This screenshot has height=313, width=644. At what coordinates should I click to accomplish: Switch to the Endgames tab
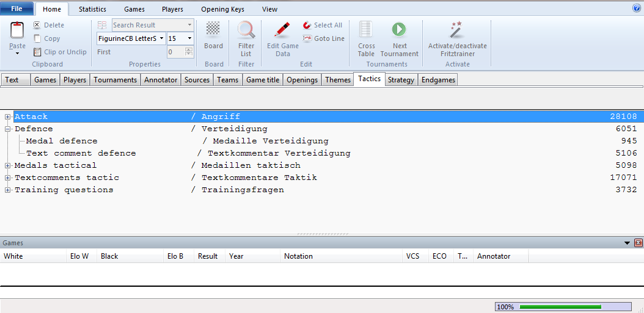438,80
